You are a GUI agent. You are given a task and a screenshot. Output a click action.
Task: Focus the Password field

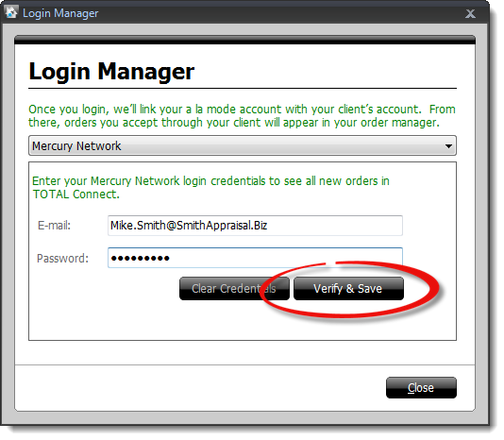[255, 258]
